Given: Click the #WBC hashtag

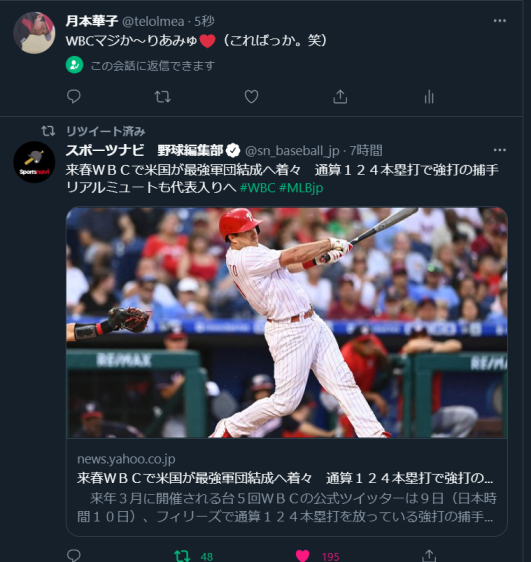Looking at the screenshot, I should point(257,187).
